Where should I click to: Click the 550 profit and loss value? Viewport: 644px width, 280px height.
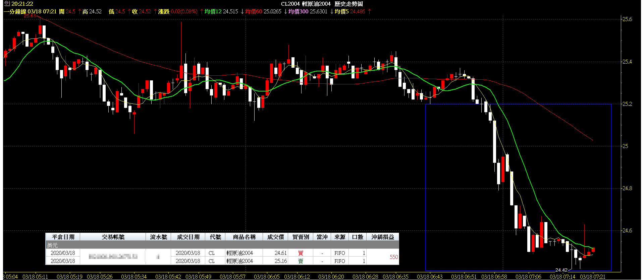tap(394, 257)
